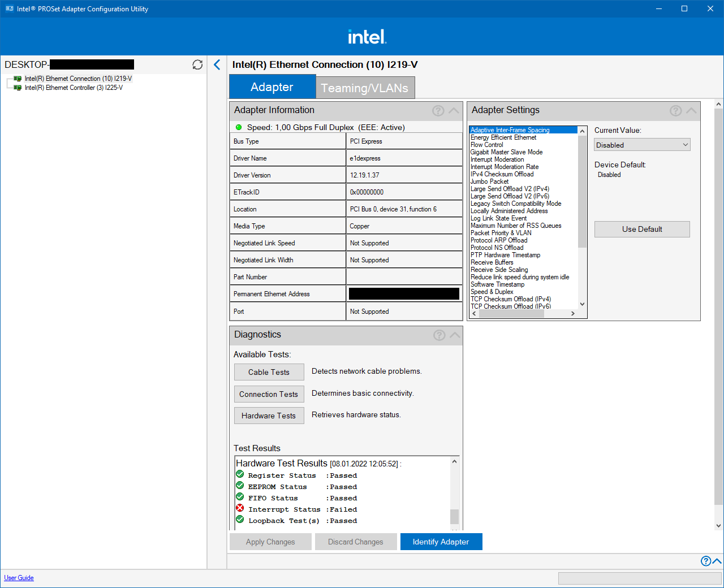Collapse the Adapter Information panel
The image size is (724, 588).
coord(454,111)
